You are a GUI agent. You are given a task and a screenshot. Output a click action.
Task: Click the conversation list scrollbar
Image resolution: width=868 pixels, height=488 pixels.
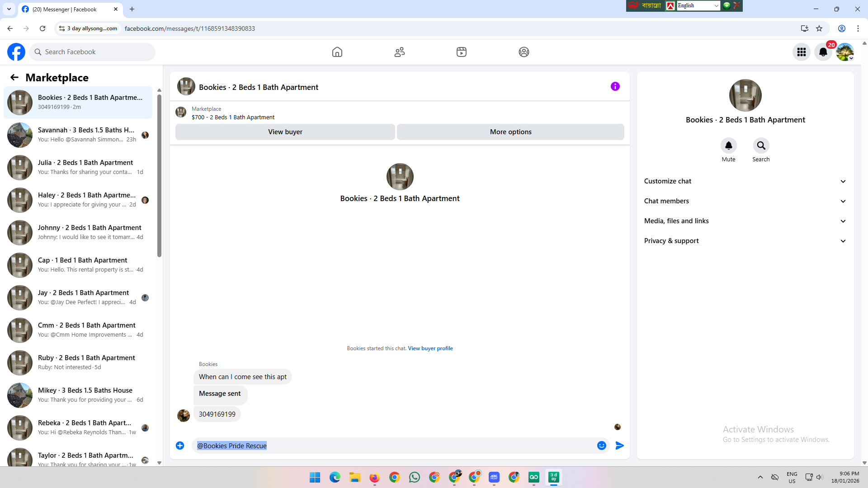pyautogui.click(x=159, y=176)
